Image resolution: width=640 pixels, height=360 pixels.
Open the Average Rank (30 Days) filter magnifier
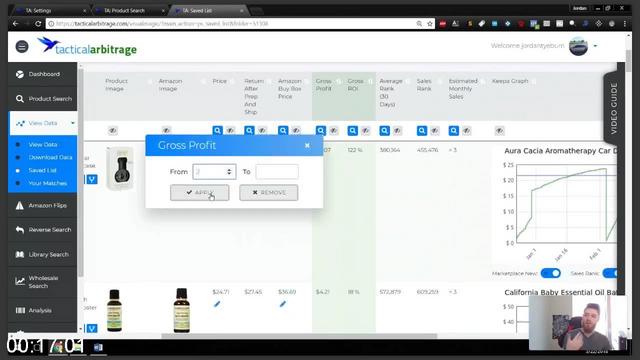pyautogui.click(x=384, y=131)
